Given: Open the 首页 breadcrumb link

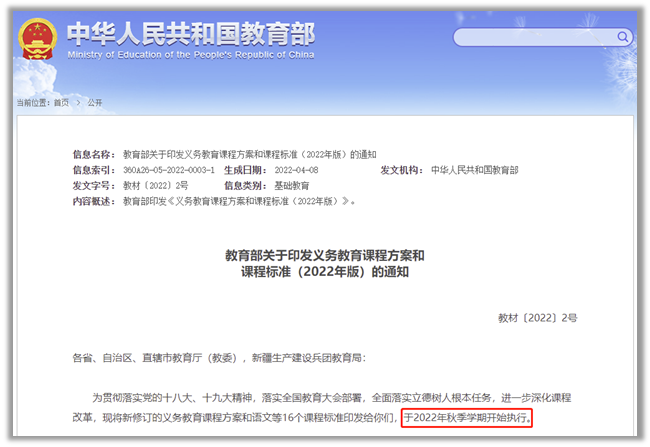Looking at the screenshot, I should [61, 102].
